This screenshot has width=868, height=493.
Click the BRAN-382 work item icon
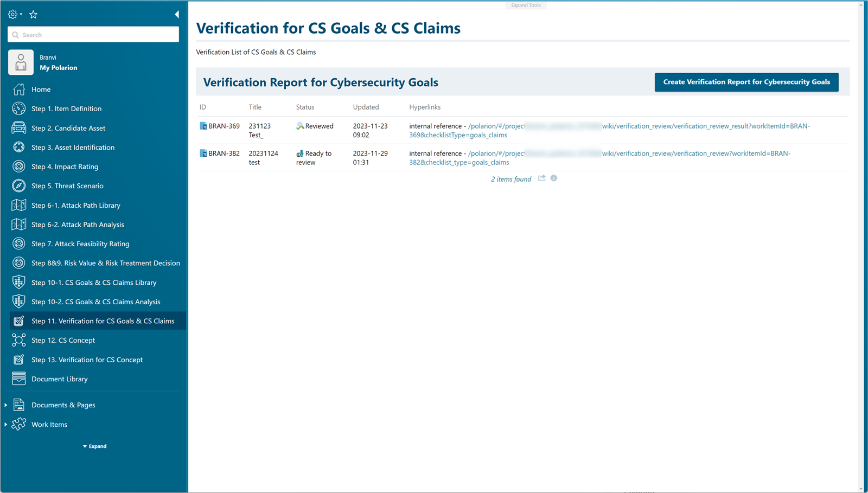click(x=203, y=153)
